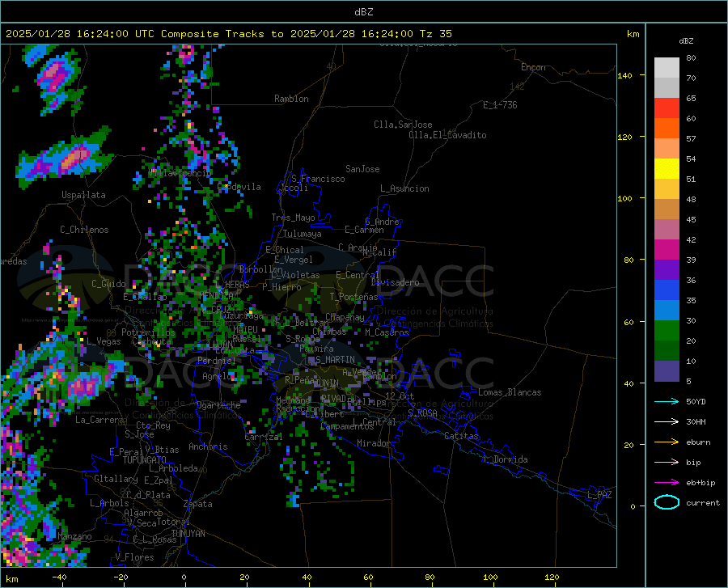728x588 pixels.
Task: Click the Lomas_Blancas label
Action: [x=510, y=392]
